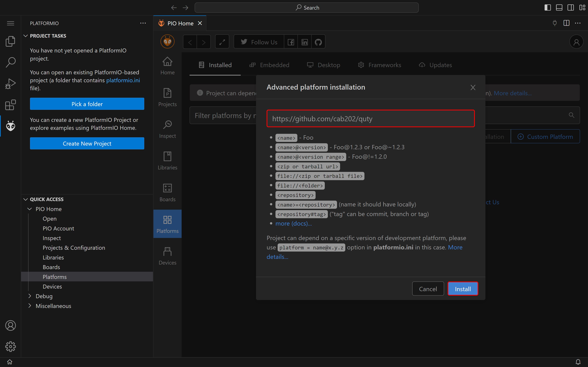Click the more (docs)… link
This screenshot has width=588, height=367.
(x=293, y=223)
